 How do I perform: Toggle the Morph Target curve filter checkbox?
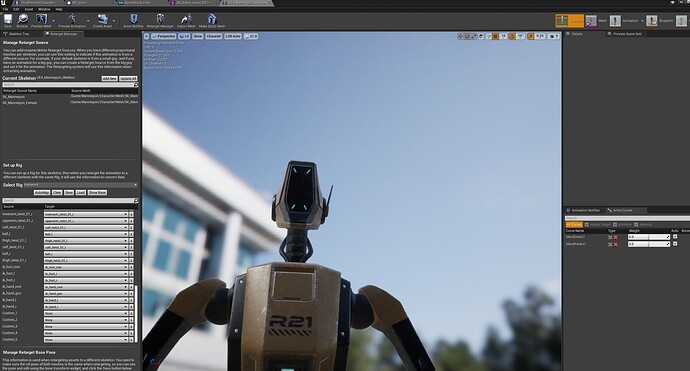(587, 225)
